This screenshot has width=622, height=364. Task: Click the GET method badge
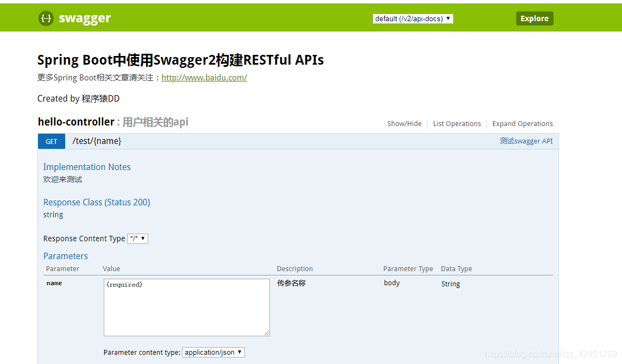tap(51, 141)
